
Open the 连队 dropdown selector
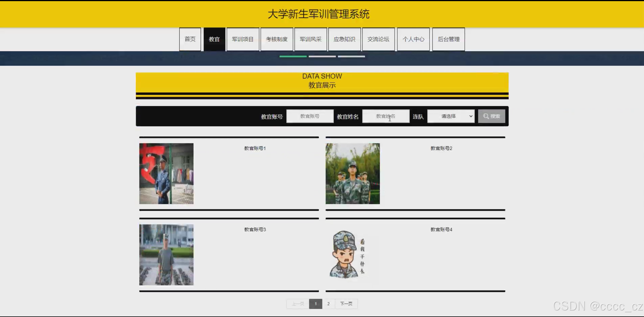point(451,116)
